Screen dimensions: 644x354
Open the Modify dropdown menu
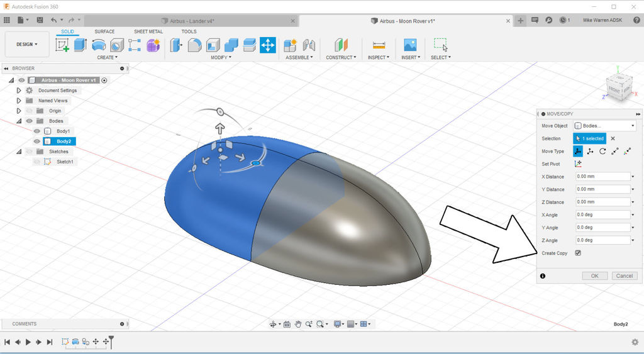click(x=221, y=57)
